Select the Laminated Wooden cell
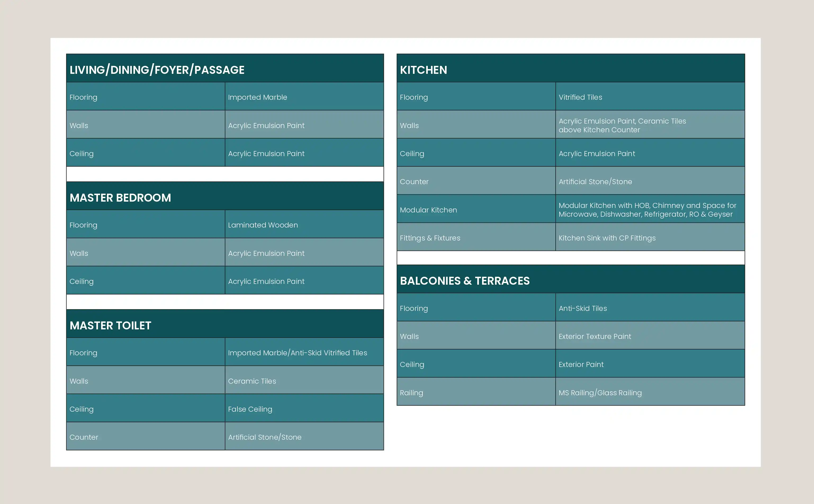This screenshot has height=504, width=814. (263, 225)
